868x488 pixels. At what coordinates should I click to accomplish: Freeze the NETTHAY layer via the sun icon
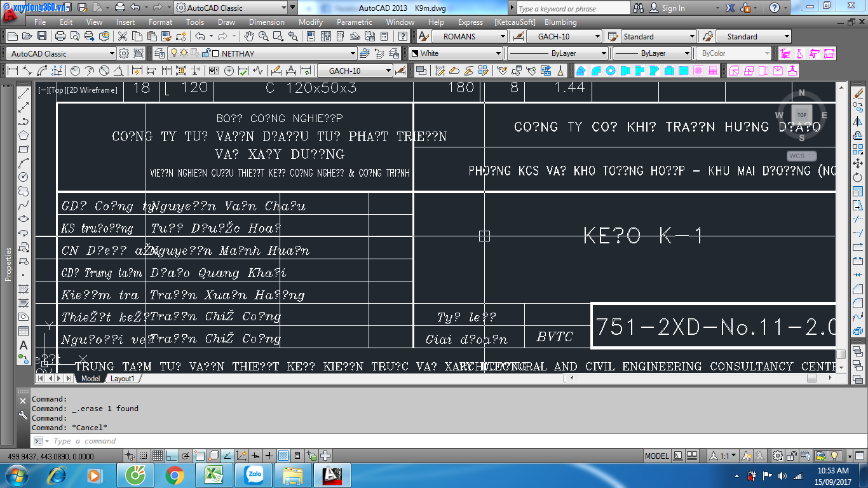[184, 53]
